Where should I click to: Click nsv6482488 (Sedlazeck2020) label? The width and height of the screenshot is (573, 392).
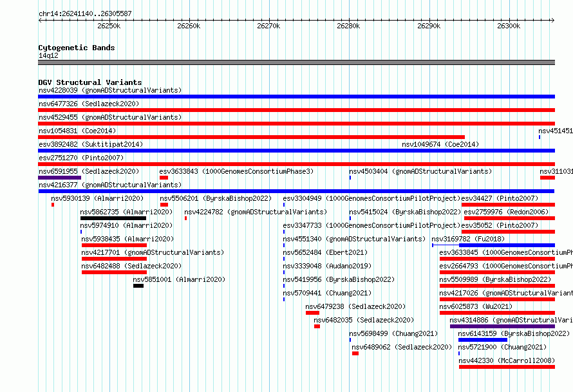pos(131,266)
